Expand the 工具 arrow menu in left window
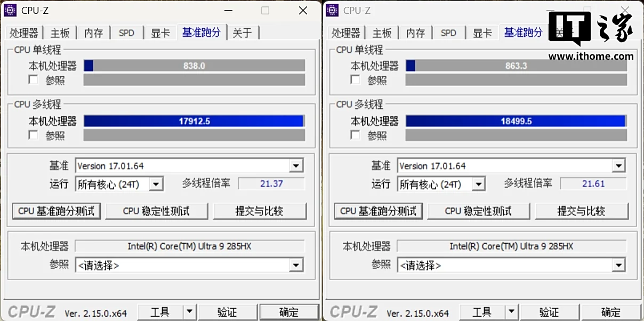 (x=190, y=312)
